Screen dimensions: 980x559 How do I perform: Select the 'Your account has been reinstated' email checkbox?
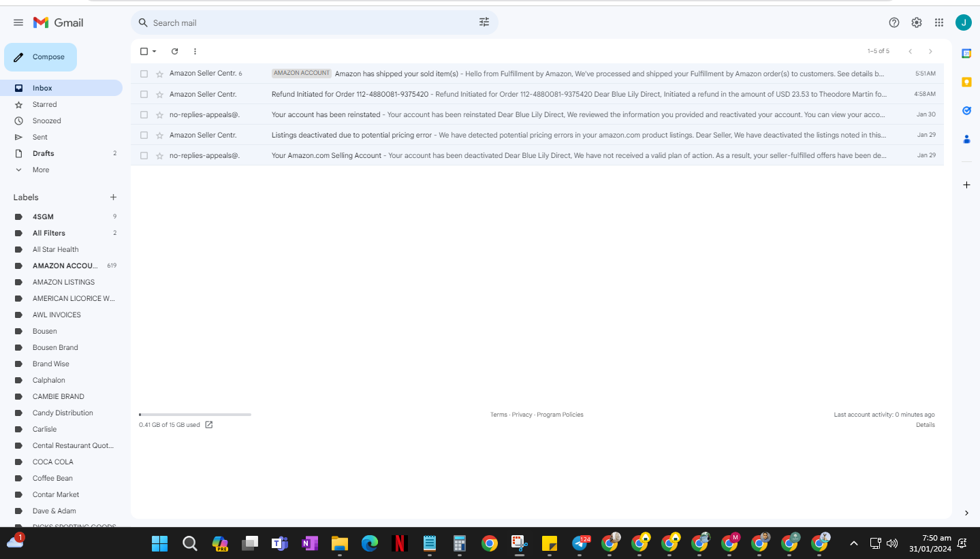pos(144,114)
